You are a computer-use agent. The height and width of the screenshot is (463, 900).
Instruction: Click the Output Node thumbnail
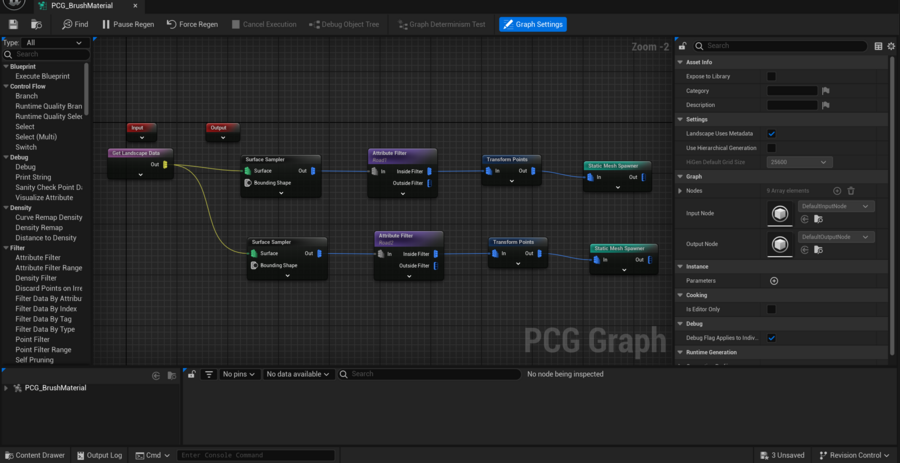[x=780, y=244]
